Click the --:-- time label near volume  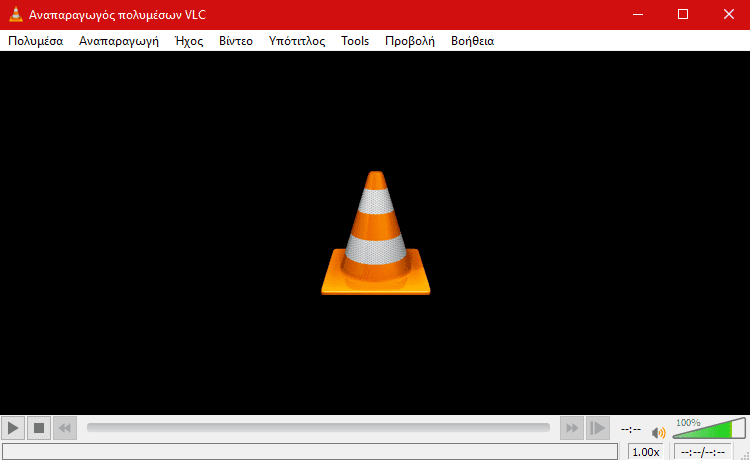(630, 429)
